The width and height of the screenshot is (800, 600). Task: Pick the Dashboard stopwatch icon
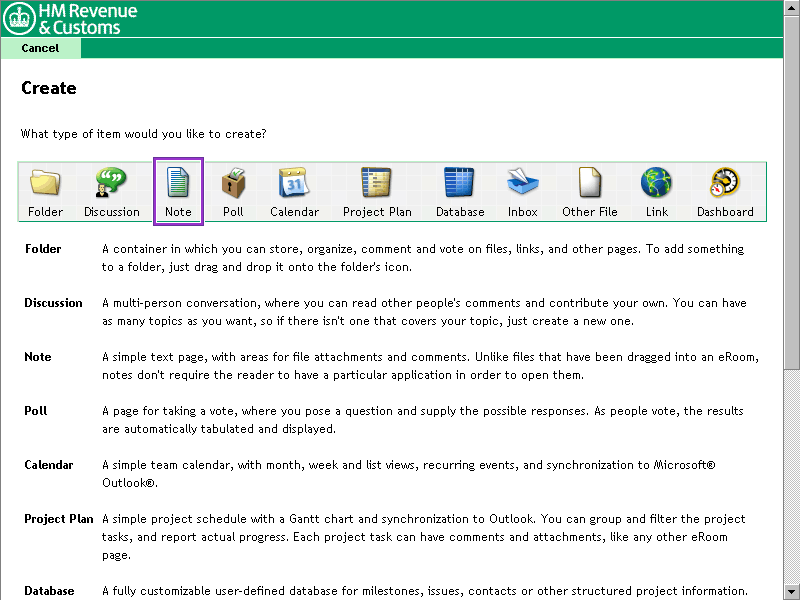click(x=725, y=183)
